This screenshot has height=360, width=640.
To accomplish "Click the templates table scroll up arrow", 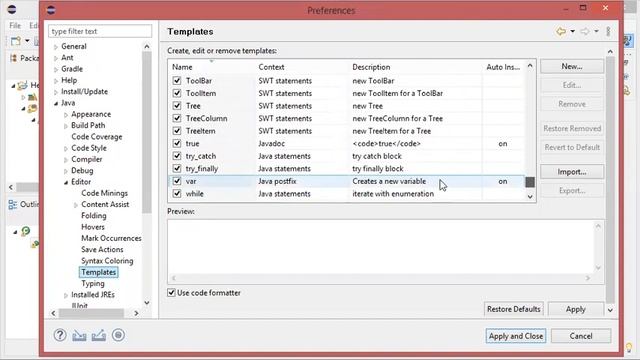I will tap(530, 65).
